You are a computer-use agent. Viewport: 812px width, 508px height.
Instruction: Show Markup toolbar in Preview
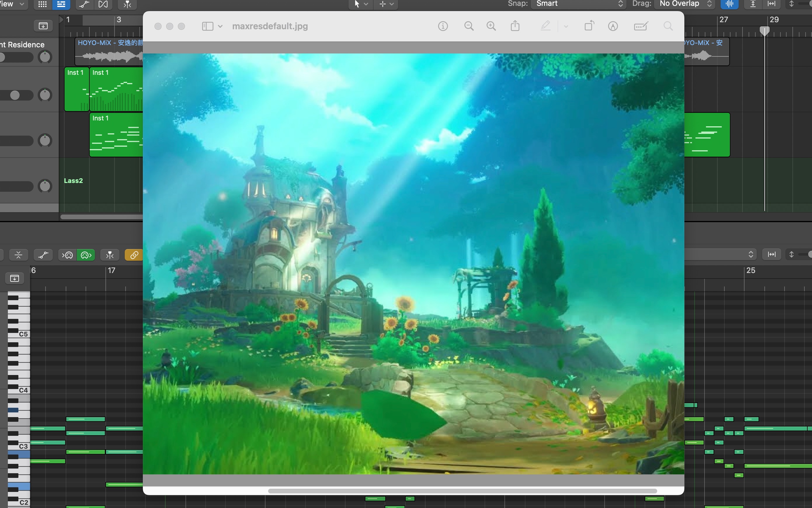click(x=613, y=26)
